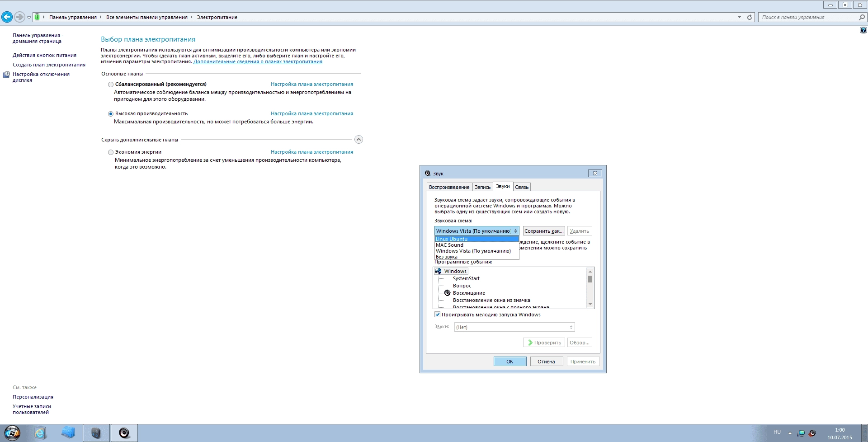Select Вопрос event in list

coord(462,286)
